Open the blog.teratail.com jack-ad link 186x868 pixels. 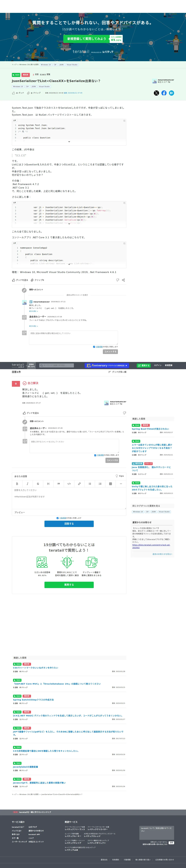pos(151,546)
